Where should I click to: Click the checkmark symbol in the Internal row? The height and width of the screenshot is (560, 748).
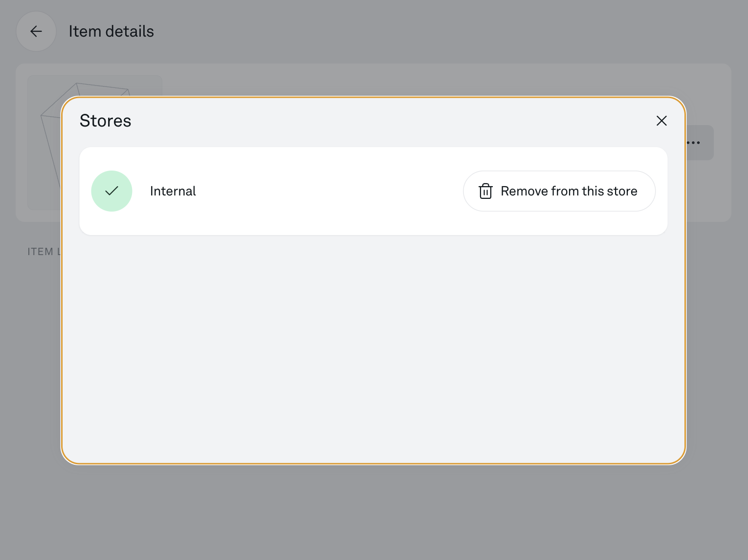112,191
